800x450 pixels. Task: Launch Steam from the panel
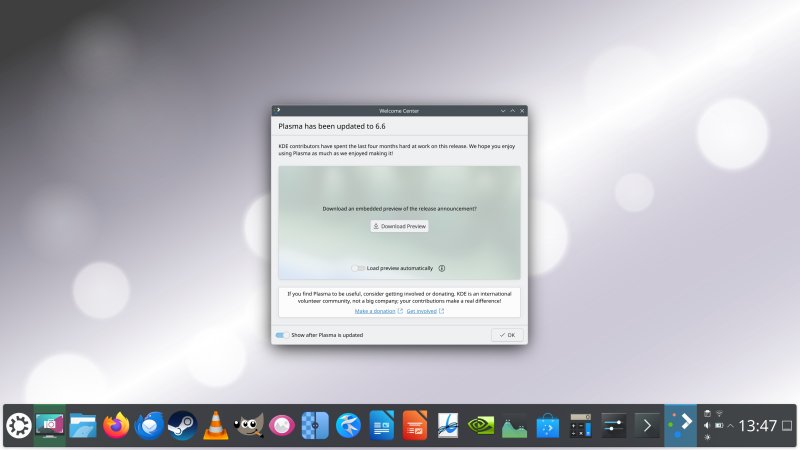coord(182,426)
